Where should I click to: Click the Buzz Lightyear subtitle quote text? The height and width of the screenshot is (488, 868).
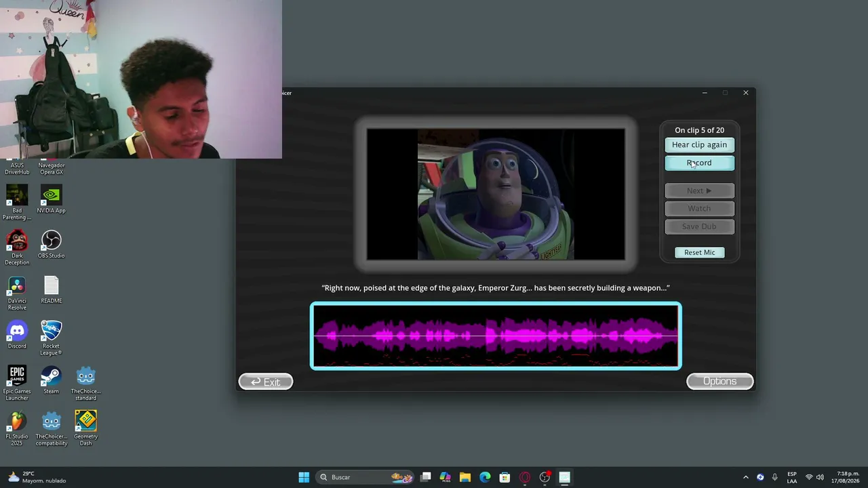pyautogui.click(x=496, y=288)
